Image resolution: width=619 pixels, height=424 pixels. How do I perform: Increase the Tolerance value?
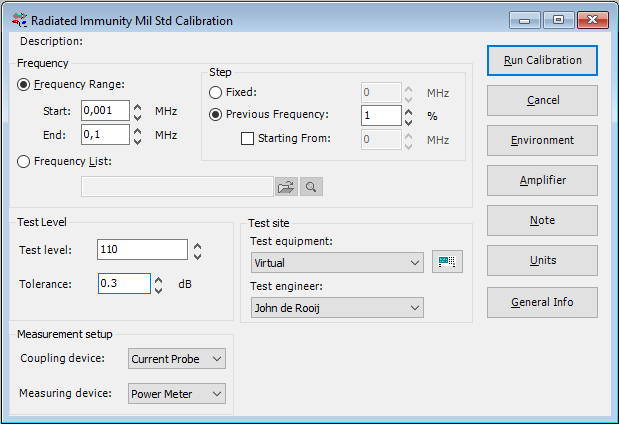click(158, 280)
